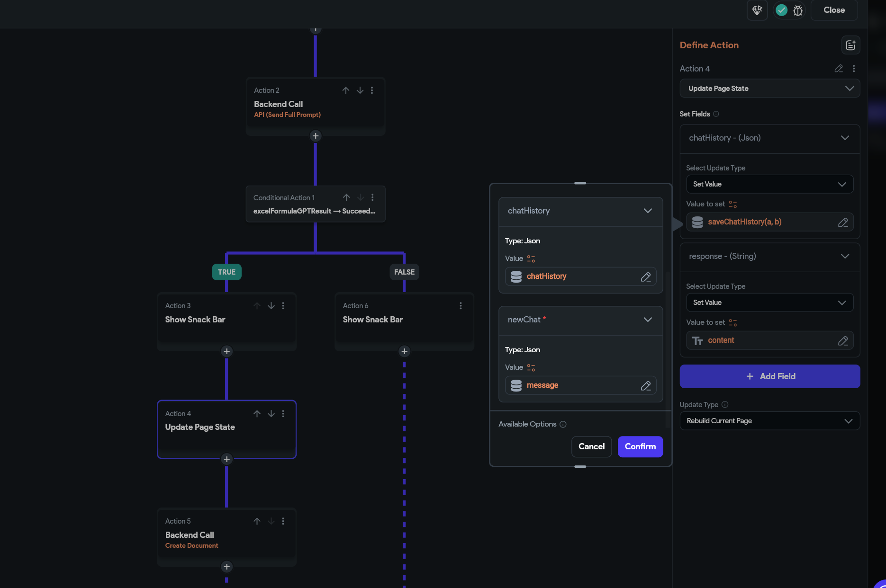The height and width of the screenshot is (588, 886).
Task: Click the diamond cursor icon in top bar
Action: tap(757, 10)
